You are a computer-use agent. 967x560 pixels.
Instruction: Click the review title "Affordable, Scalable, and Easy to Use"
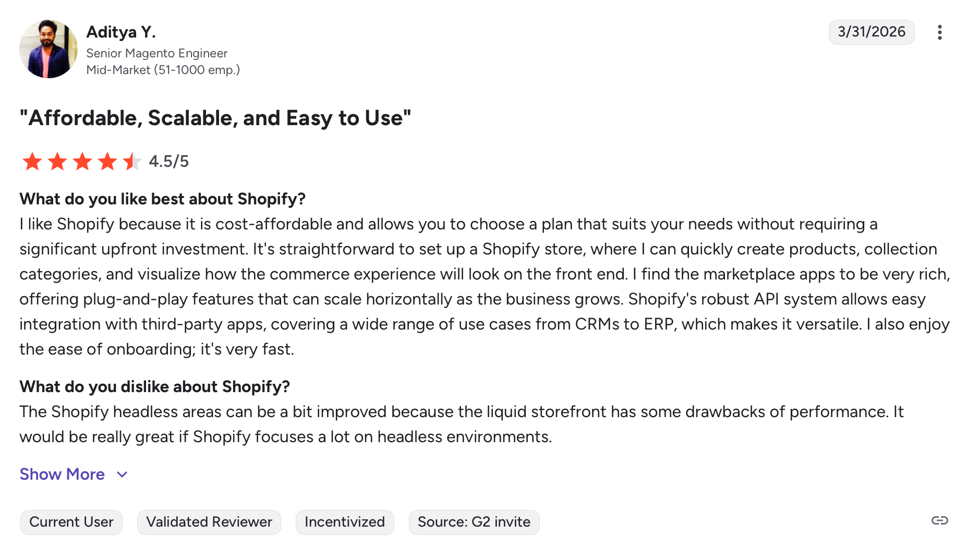click(215, 118)
